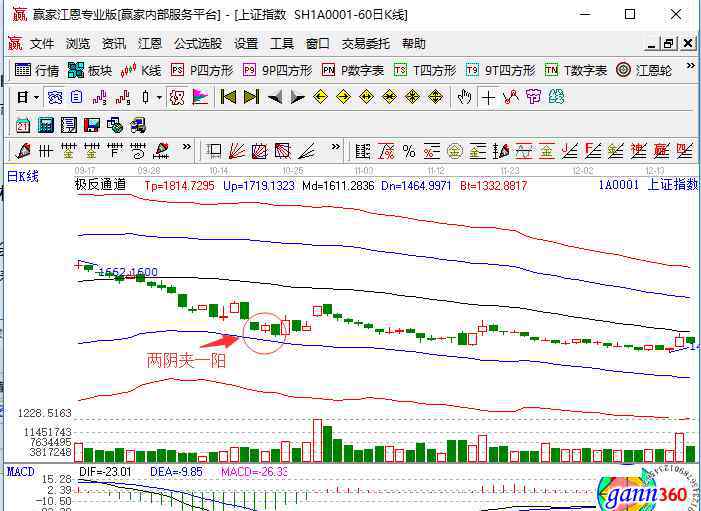The width and height of the screenshot is (701, 511).
Task: Select the red fan lines drawing tool
Action: [236, 152]
